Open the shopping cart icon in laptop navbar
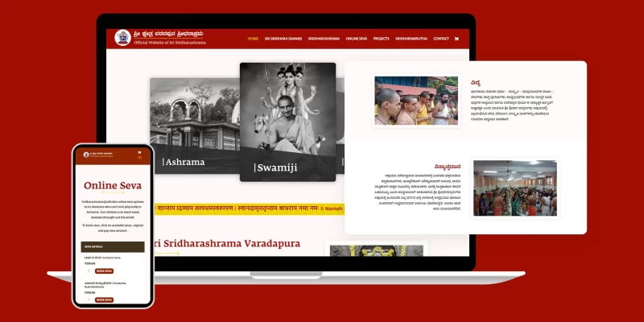Screen dimensions: 644x322 [456, 39]
